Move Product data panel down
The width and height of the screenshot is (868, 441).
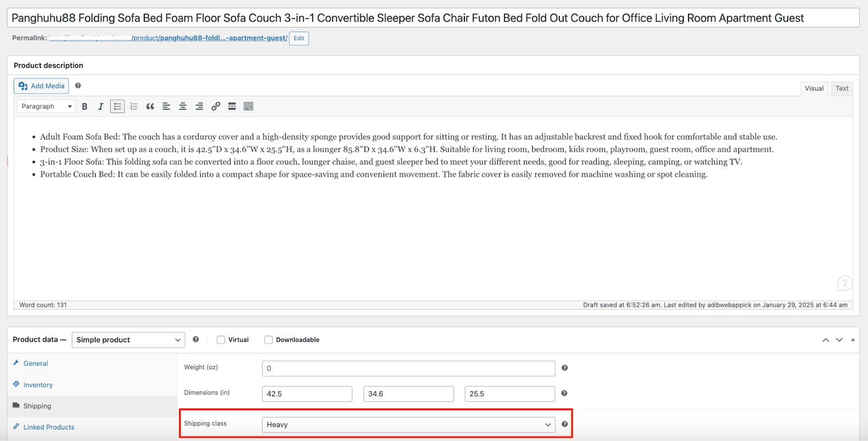(839, 340)
